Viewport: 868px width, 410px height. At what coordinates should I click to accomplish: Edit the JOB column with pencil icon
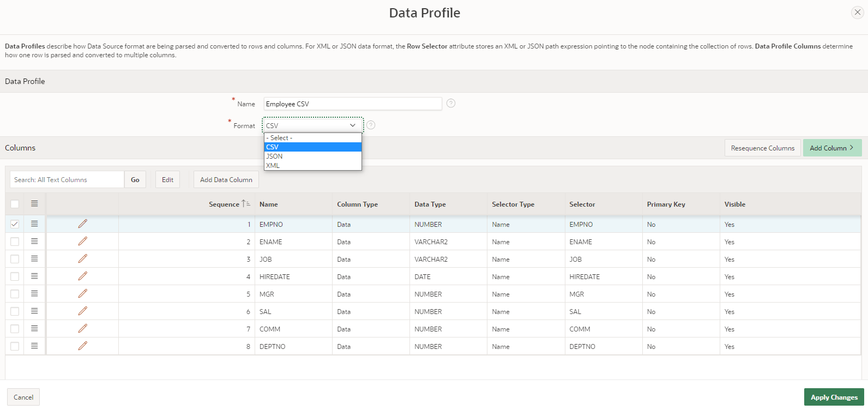82,259
